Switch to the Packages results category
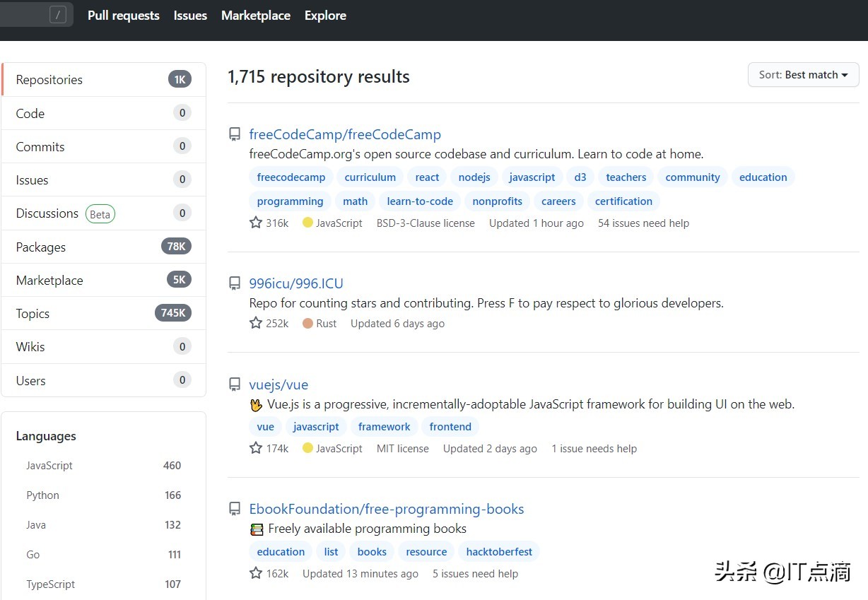 coord(41,247)
